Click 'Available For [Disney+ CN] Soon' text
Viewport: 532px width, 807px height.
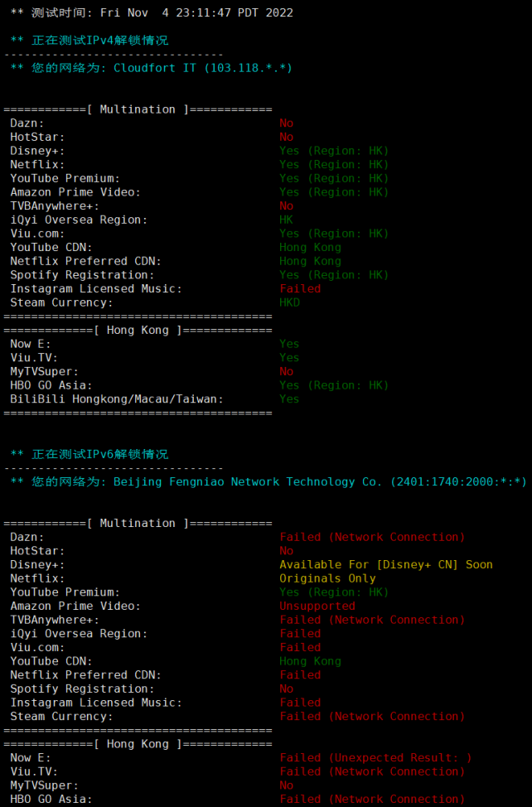tap(386, 564)
